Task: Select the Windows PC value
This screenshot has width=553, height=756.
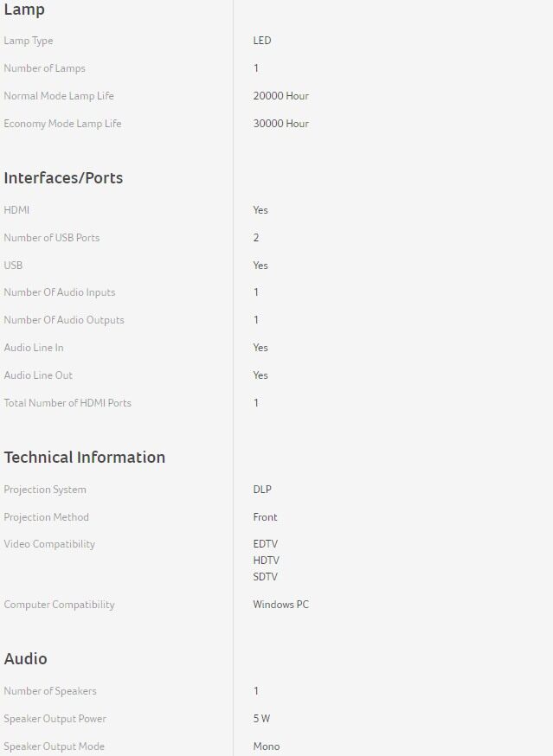Action: click(x=280, y=605)
